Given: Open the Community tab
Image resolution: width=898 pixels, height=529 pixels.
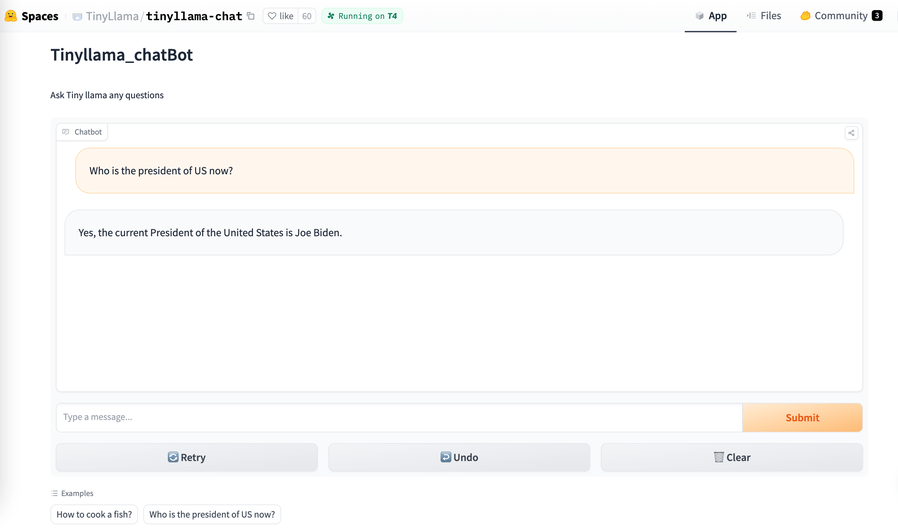Looking at the screenshot, I should click(x=841, y=16).
